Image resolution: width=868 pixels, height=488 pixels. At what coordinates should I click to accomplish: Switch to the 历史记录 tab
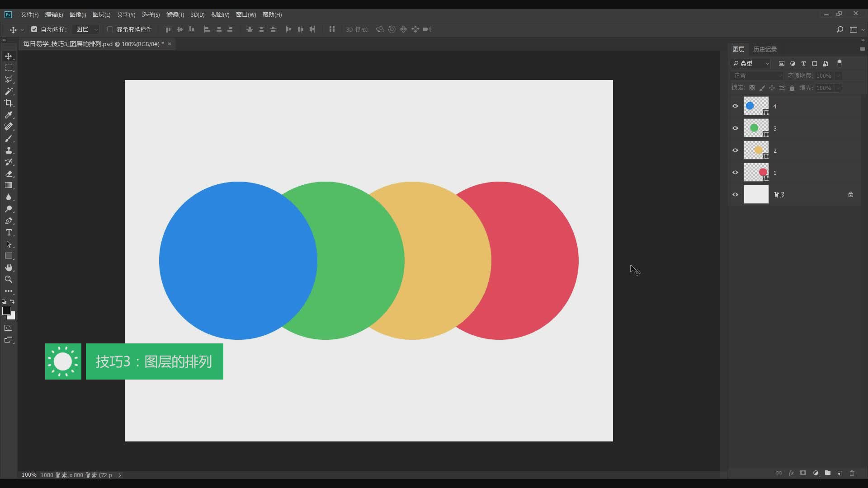(x=765, y=49)
